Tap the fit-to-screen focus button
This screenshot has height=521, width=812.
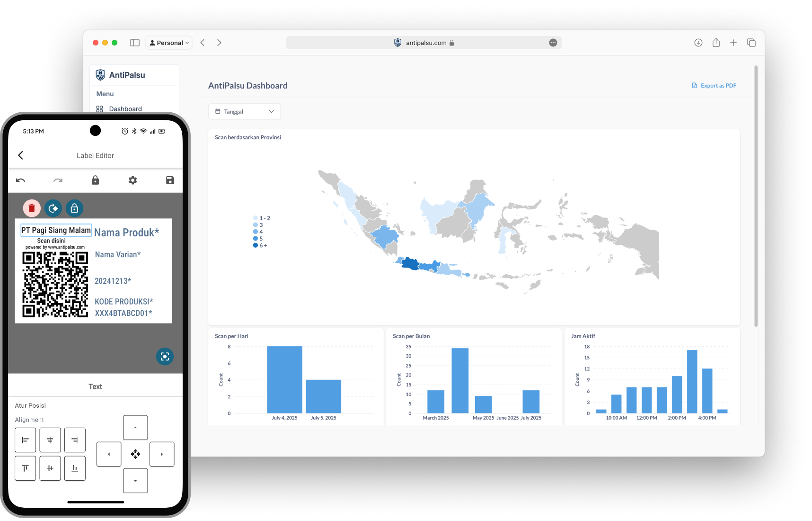point(165,357)
